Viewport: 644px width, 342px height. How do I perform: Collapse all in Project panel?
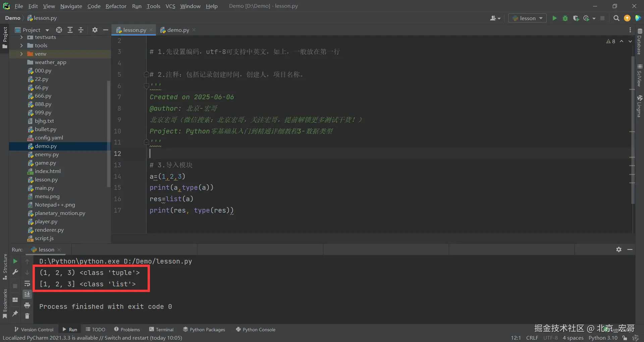click(x=81, y=30)
